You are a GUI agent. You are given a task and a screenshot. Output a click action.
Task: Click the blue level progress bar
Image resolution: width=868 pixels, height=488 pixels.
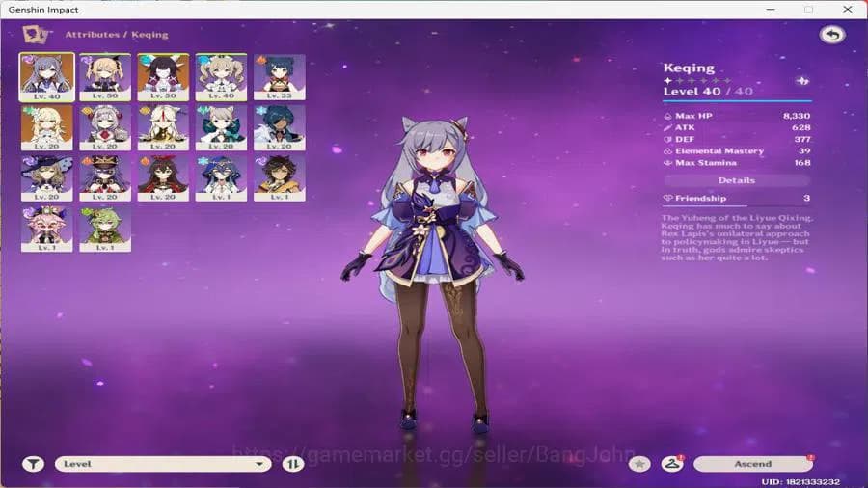pyautogui.click(x=738, y=101)
